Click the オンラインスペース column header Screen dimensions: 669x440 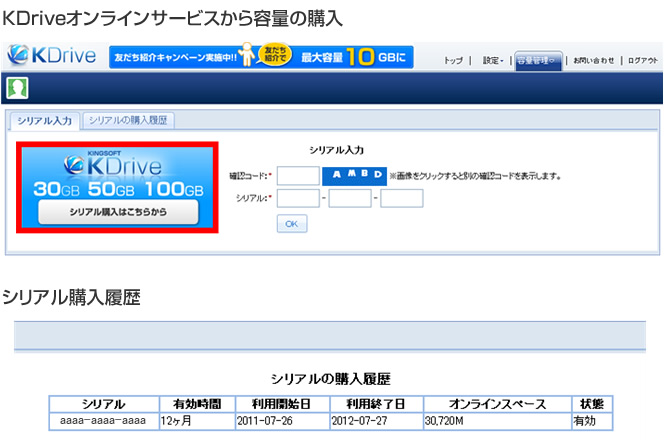497,404
